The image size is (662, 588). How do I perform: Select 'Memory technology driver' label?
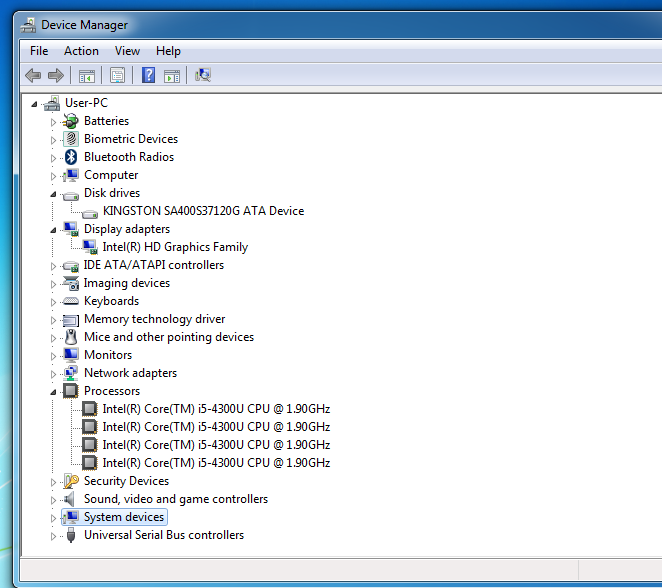coord(155,319)
